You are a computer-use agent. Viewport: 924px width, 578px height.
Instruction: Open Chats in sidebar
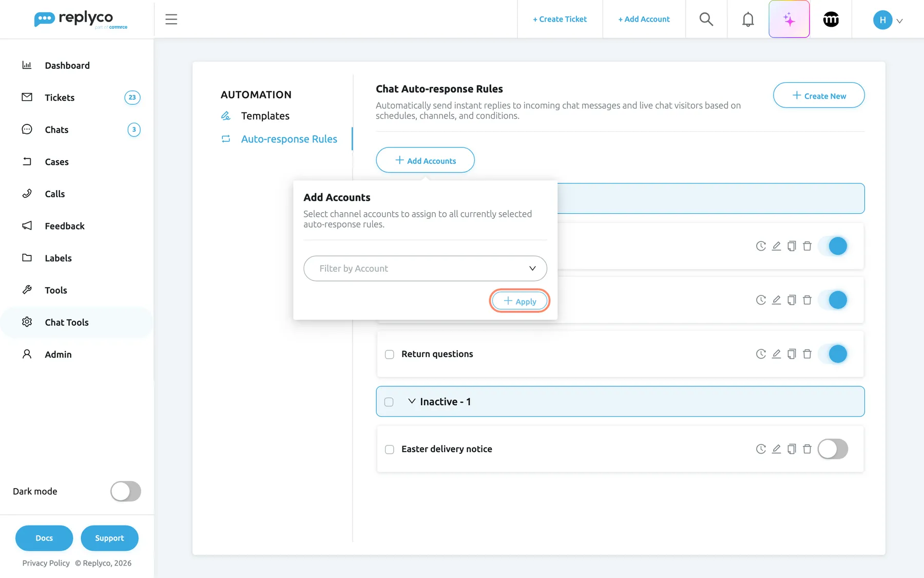pyautogui.click(x=77, y=129)
